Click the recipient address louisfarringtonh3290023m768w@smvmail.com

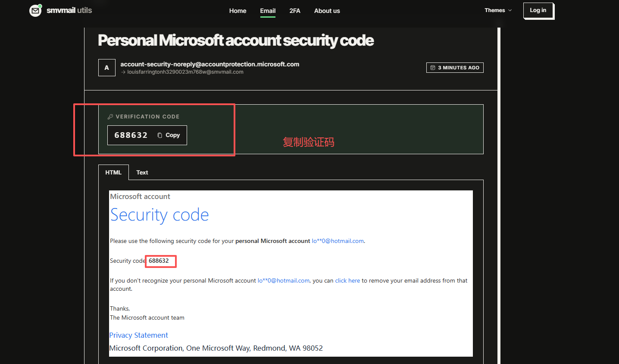(185, 72)
